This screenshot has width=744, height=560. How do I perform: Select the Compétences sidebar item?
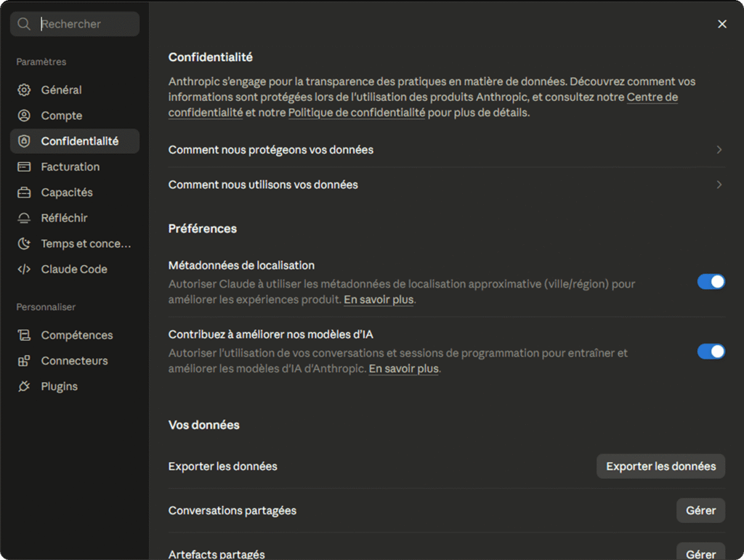[x=75, y=335]
